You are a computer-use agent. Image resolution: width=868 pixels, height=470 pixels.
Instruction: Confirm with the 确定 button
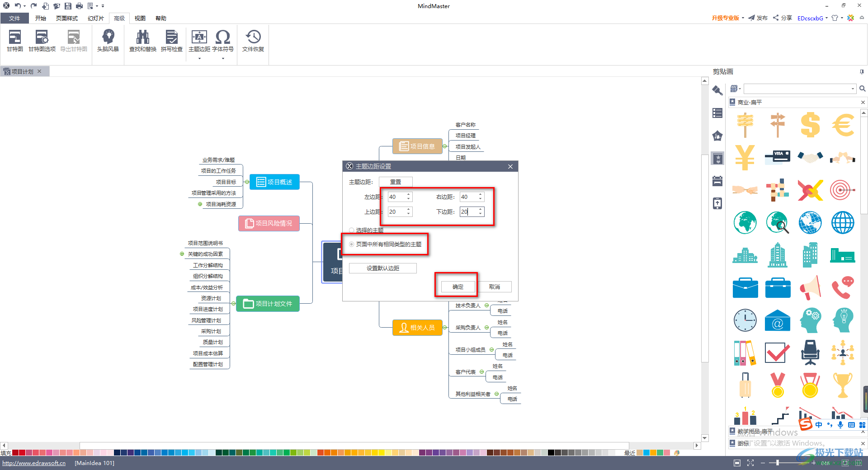click(x=458, y=287)
